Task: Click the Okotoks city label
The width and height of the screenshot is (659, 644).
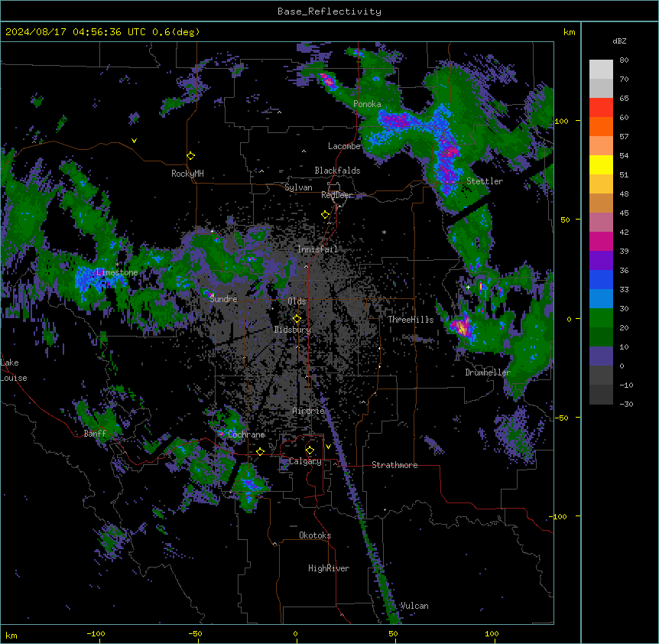Action: (x=315, y=535)
